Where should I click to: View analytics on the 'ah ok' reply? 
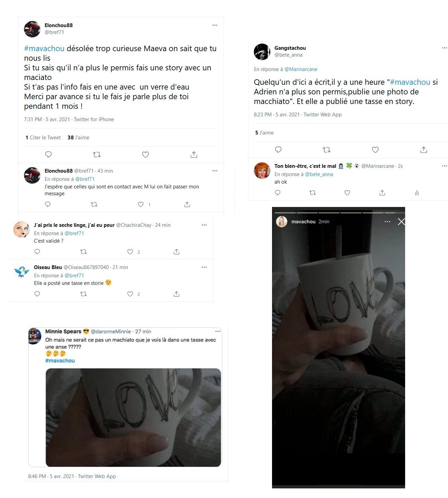point(417,193)
